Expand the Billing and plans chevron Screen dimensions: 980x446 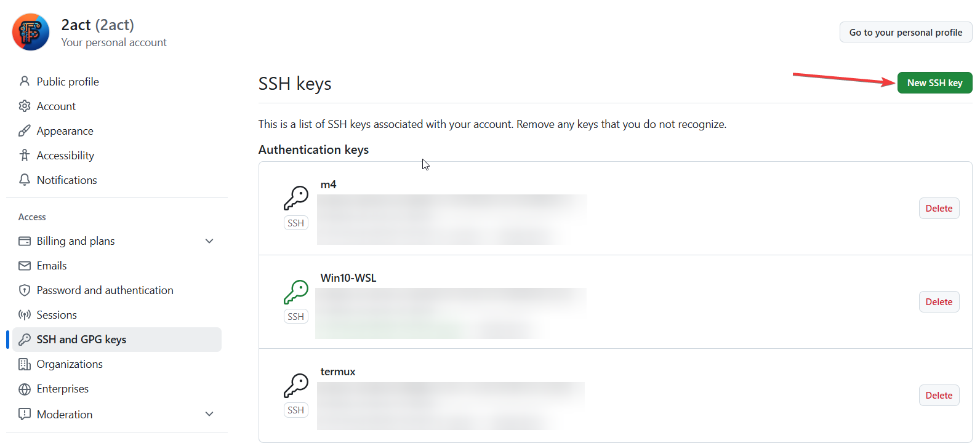coord(209,241)
